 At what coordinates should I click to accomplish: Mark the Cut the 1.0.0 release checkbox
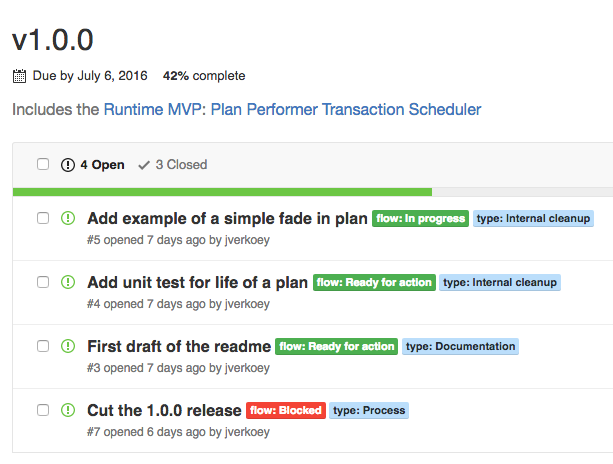43,410
